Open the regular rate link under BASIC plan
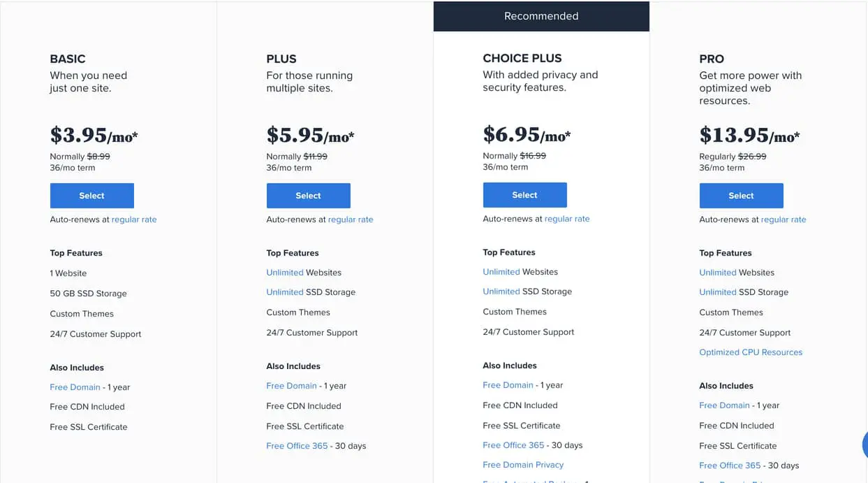This screenshot has width=868, height=483. 134,219
